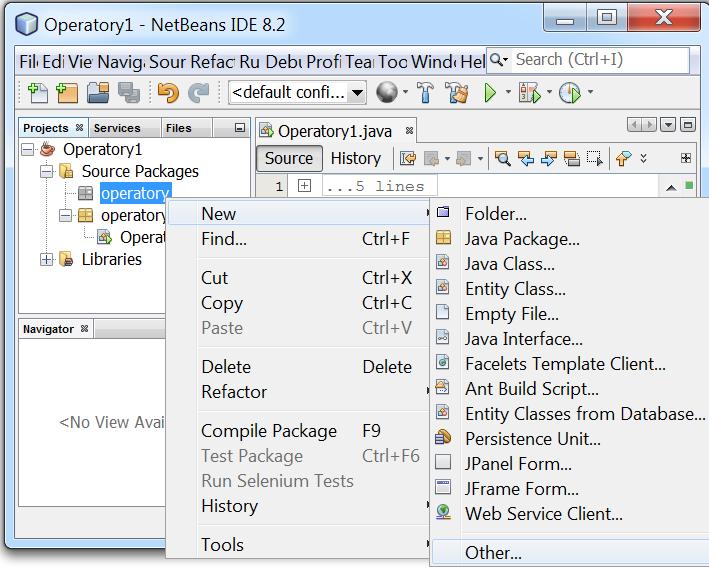
Task: Maximize the editor window button
Action: (x=688, y=124)
